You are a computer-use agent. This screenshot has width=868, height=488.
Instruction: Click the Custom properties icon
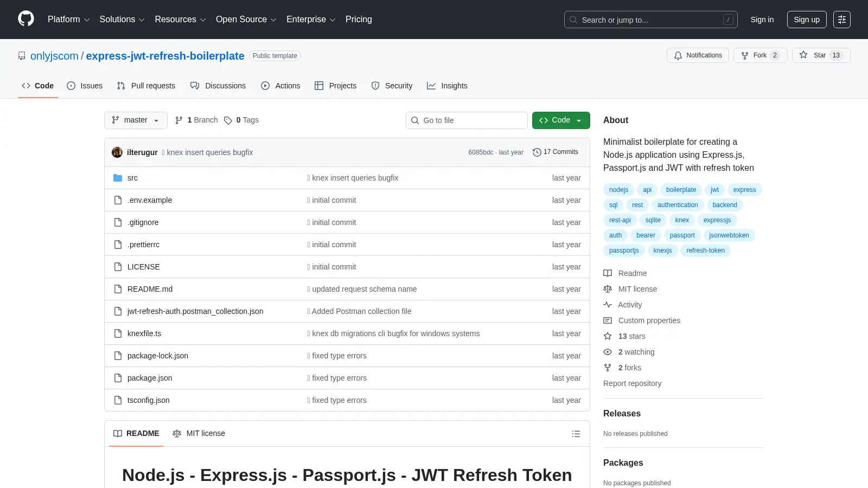[x=608, y=320]
